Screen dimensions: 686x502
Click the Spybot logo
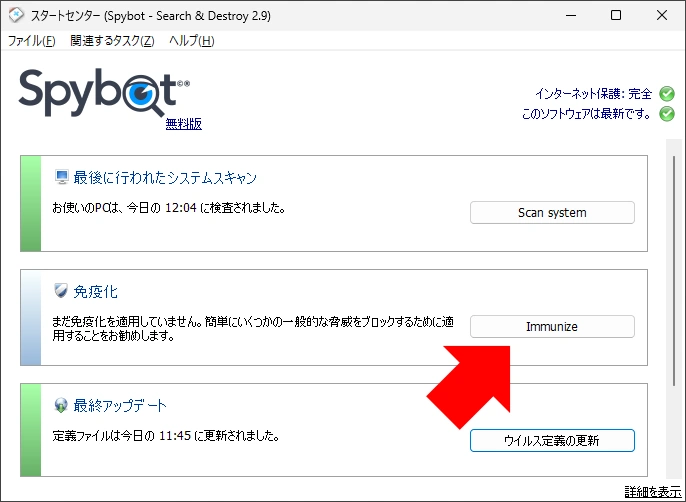point(104,93)
